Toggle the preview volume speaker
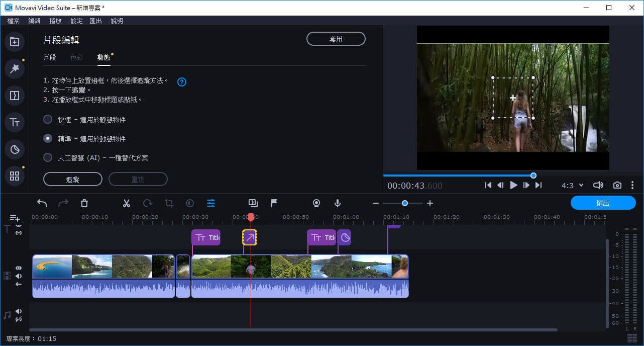Viewport: 644px width, 346px height. point(598,185)
